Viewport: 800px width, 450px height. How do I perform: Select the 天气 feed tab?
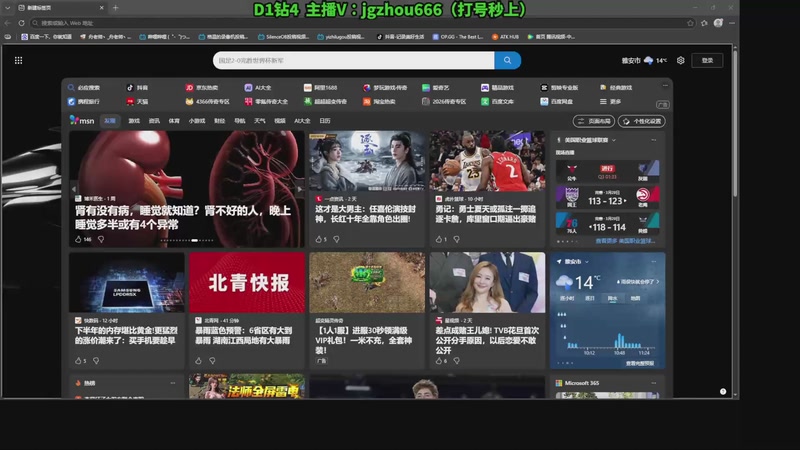point(260,121)
